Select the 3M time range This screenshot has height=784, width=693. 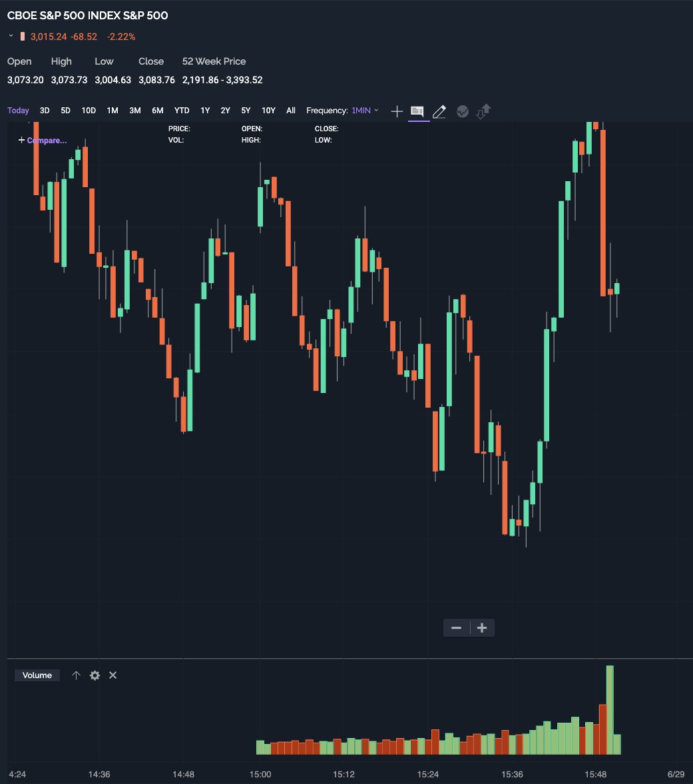point(135,111)
